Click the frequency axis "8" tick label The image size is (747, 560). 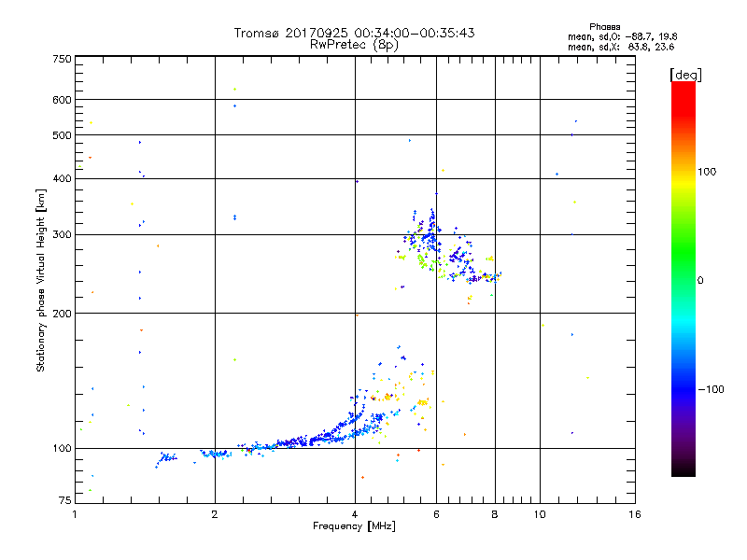click(x=495, y=514)
